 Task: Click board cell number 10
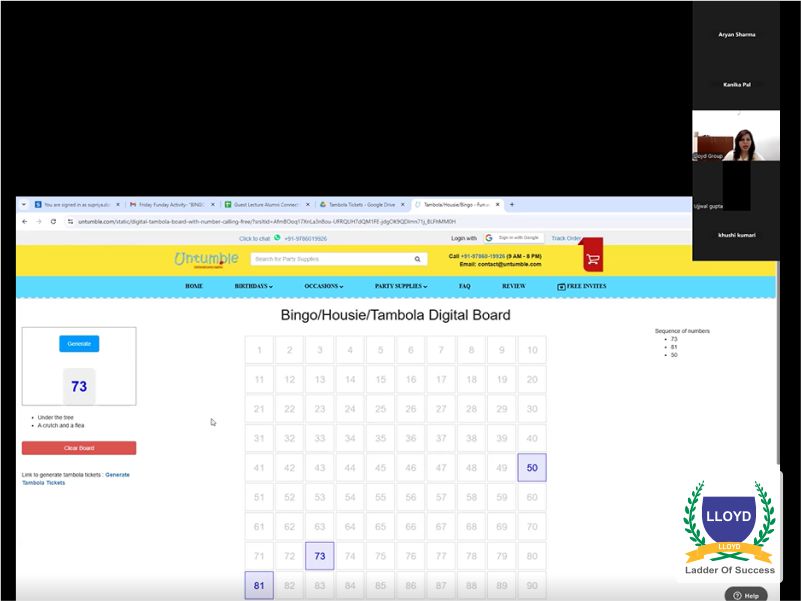click(x=532, y=350)
